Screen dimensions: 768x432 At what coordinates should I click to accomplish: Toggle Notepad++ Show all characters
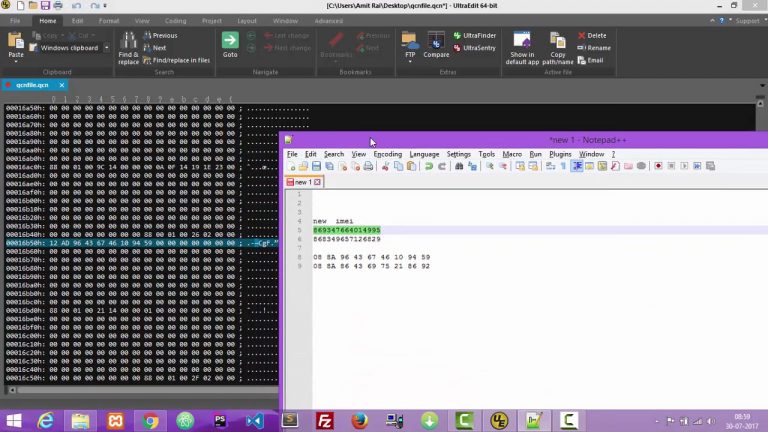[x=563, y=167]
